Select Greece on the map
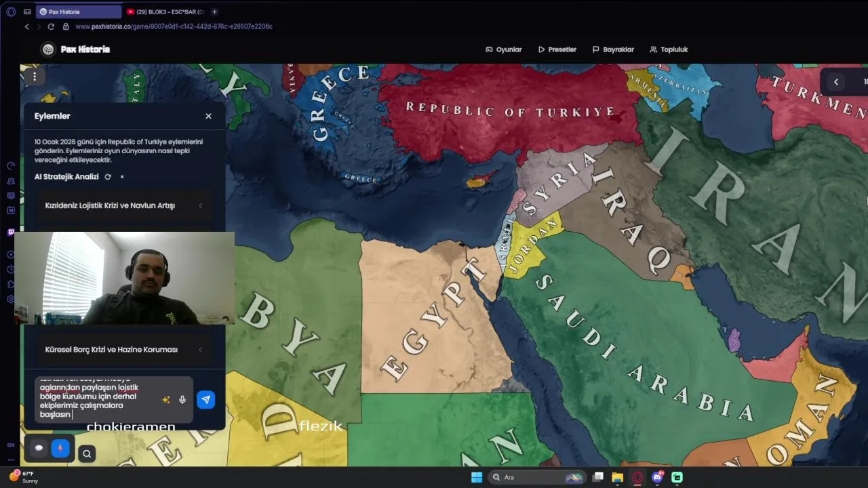Screen dimensions: 868x488 click(339, 102)
